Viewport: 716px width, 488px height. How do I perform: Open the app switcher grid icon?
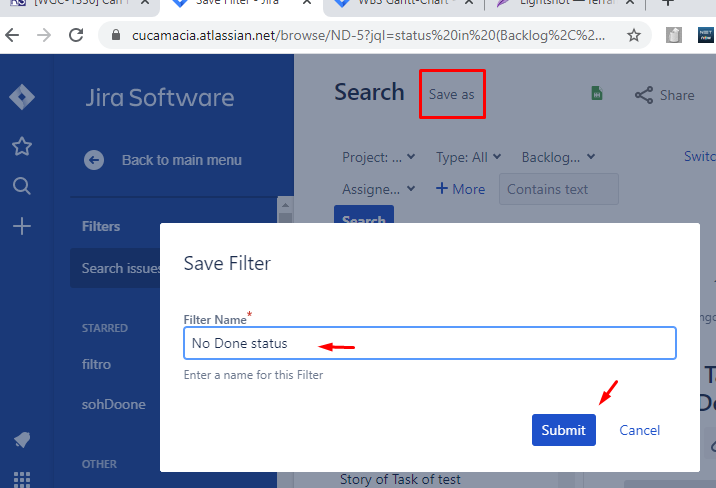[x=22, y=479]
